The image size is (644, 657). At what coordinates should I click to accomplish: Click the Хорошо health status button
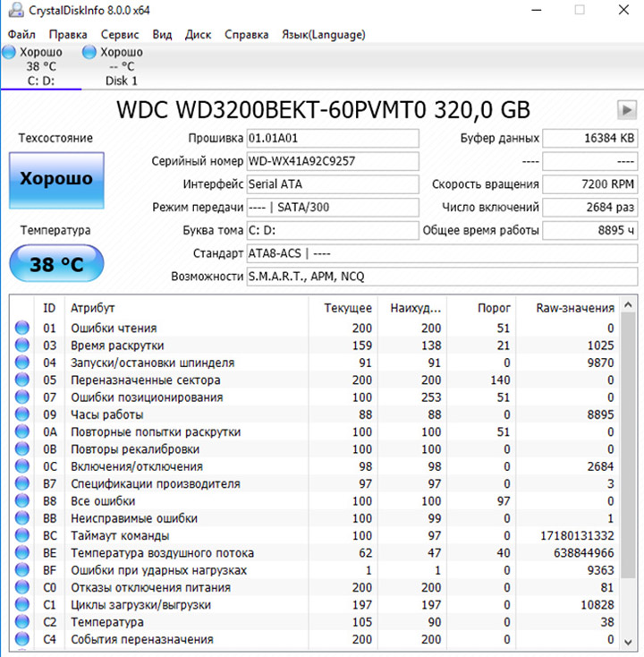[56, 180]
